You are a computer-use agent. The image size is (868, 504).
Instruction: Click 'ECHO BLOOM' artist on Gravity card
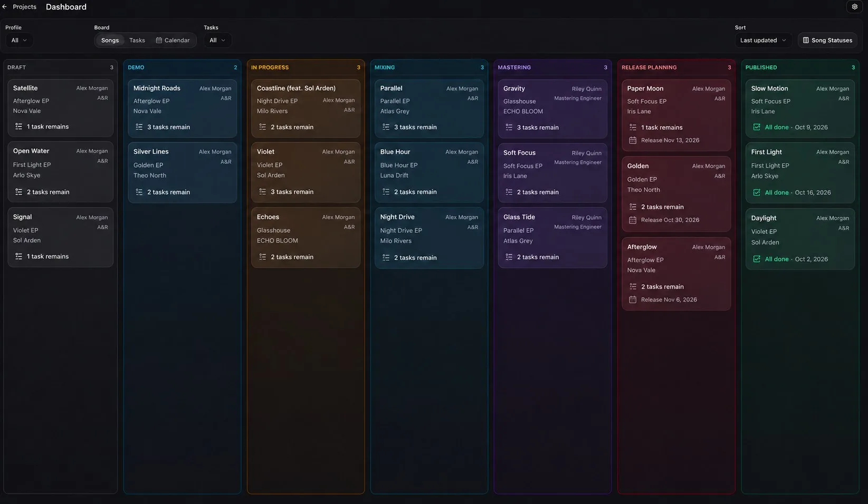click(x=523, y=111)
